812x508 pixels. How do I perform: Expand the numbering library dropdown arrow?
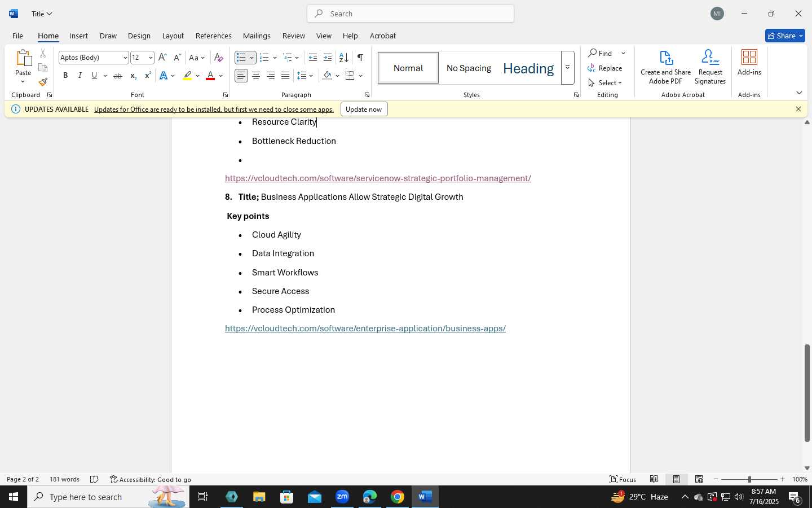pyautogui.click(x=275, y=58)
